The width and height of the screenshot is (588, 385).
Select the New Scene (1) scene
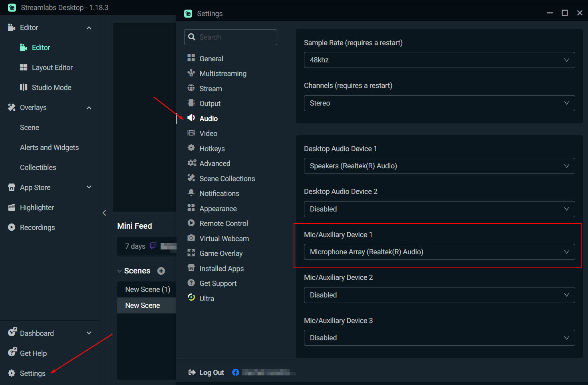tap(147, 289)
